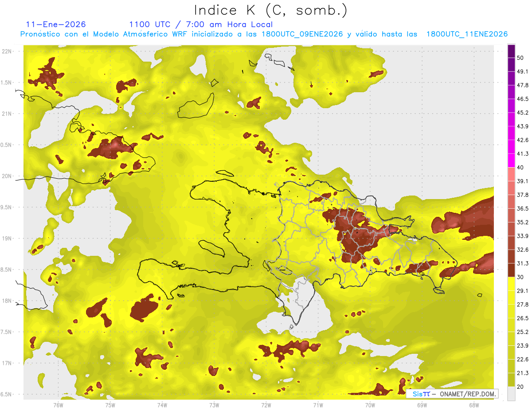Click the "33.9" color scale value

522,236
